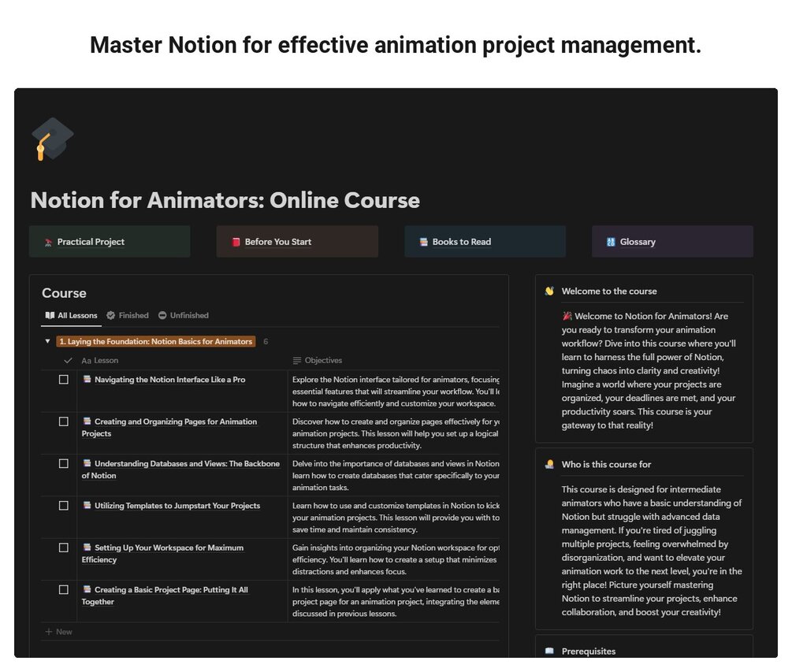Open Navigating the Notion Interface Like a Pro

coord(169,380)
